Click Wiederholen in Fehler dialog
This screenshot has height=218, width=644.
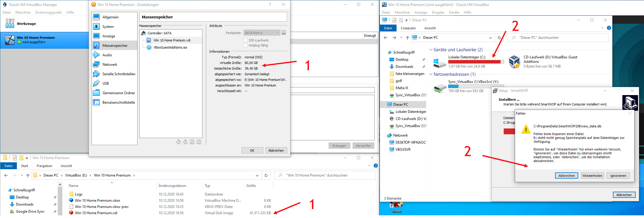(x=592, y=176)
